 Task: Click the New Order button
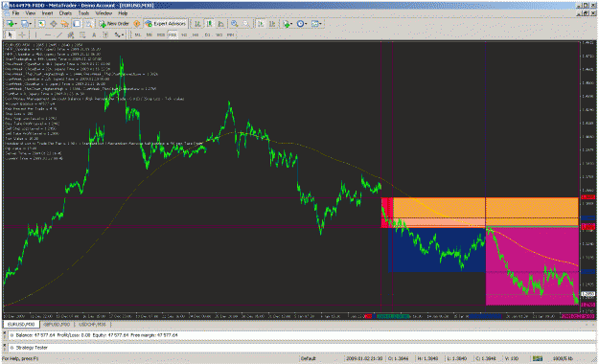tap(114, 24)
